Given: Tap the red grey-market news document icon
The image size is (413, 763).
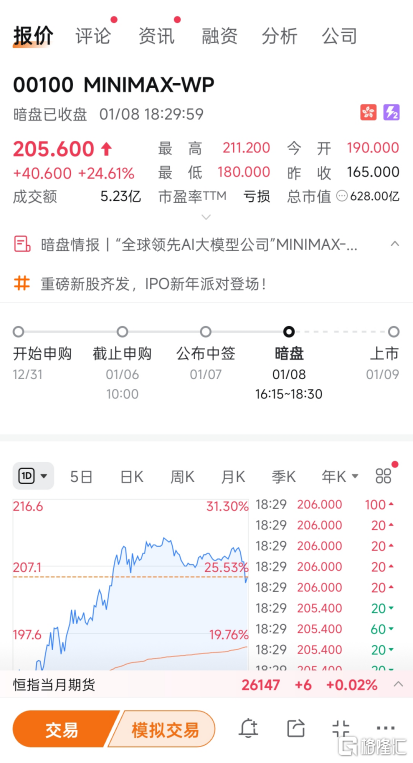Looking at the screenshot, I should (x=22, y=244).
